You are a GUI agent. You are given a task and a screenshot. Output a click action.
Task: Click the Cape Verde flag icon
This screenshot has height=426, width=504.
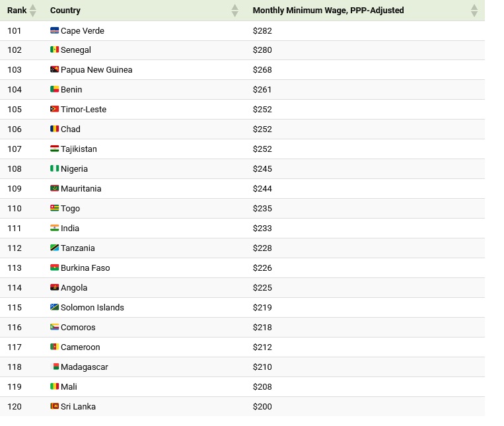(54, 30)
